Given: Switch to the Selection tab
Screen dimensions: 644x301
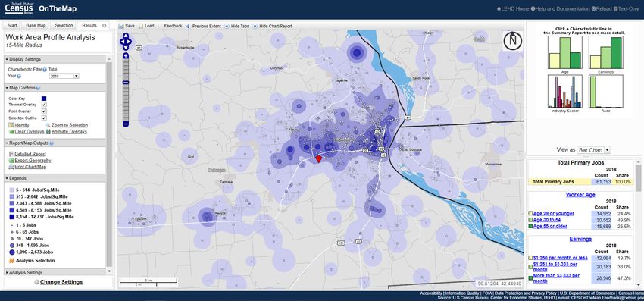Looking at the screenshot, I should point(64,26).
